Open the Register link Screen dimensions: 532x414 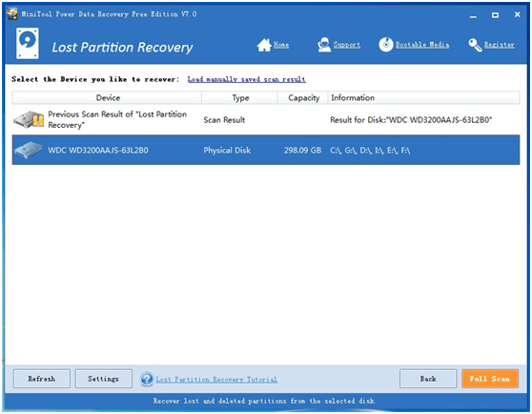point(499,45)
